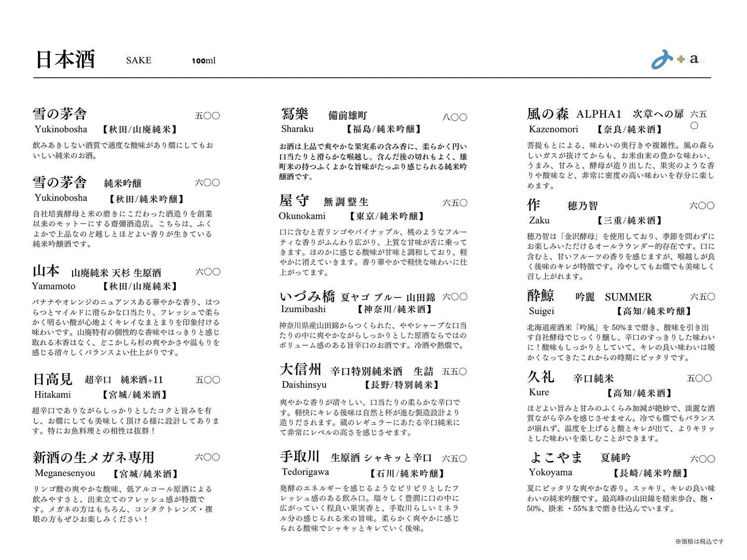This screenshot has width=747, height=560.
Task: Click the 日本酒 header title
Action: tap(64, 59)
